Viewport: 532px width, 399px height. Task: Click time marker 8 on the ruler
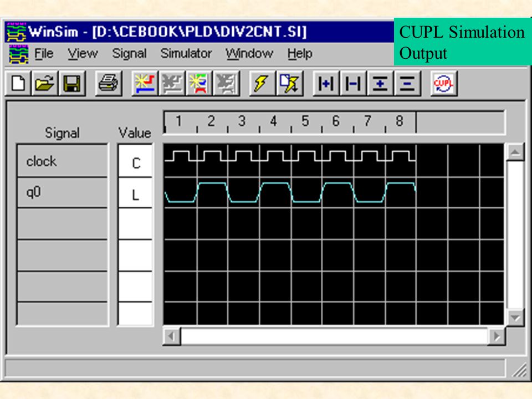click(400, 121)
